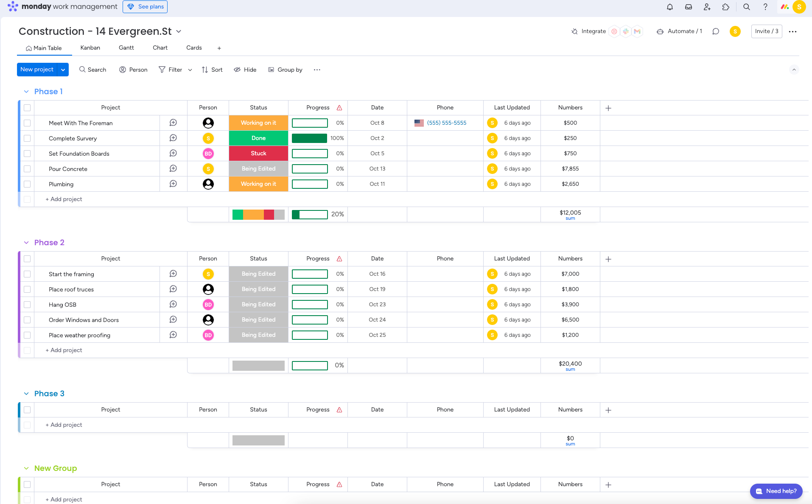Click the invite members person-plus icon
The width and height of the screenshot is (812, 504).
tap(707, 7)
